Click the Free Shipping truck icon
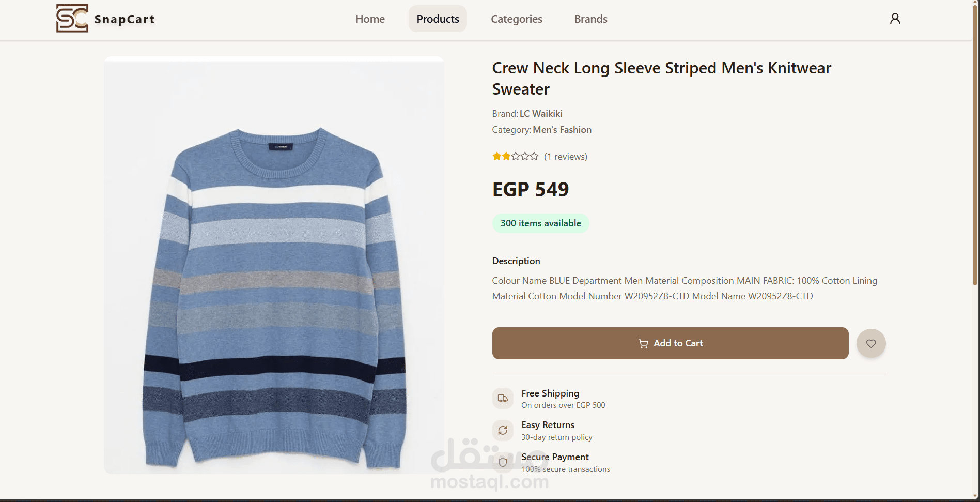This screenshot has width=980, height=502. [503, 399]
